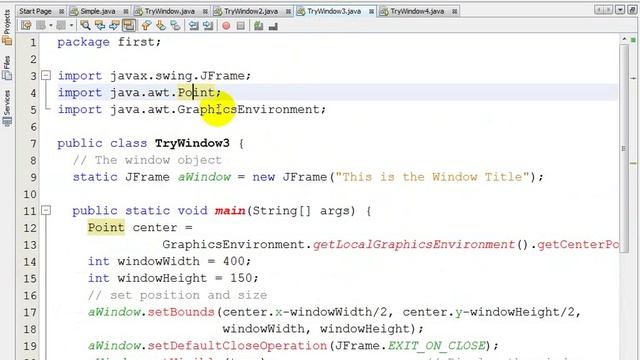This screenshot has height=360, width=640.
Task: Open the Start Page tab
Action: click(35, 11)
